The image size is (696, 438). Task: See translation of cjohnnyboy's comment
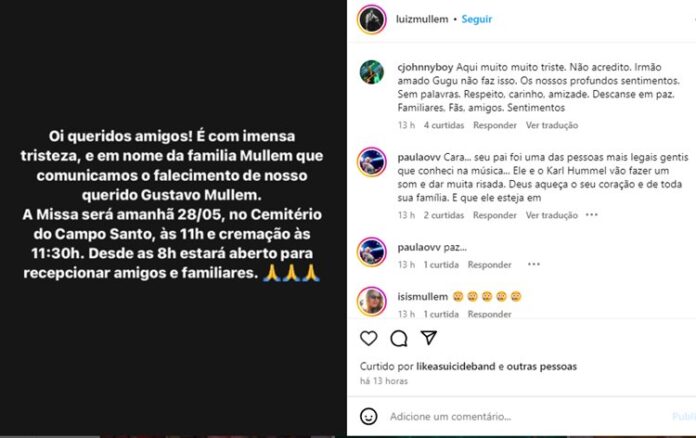pyautogui.click(x=552, y=125)
